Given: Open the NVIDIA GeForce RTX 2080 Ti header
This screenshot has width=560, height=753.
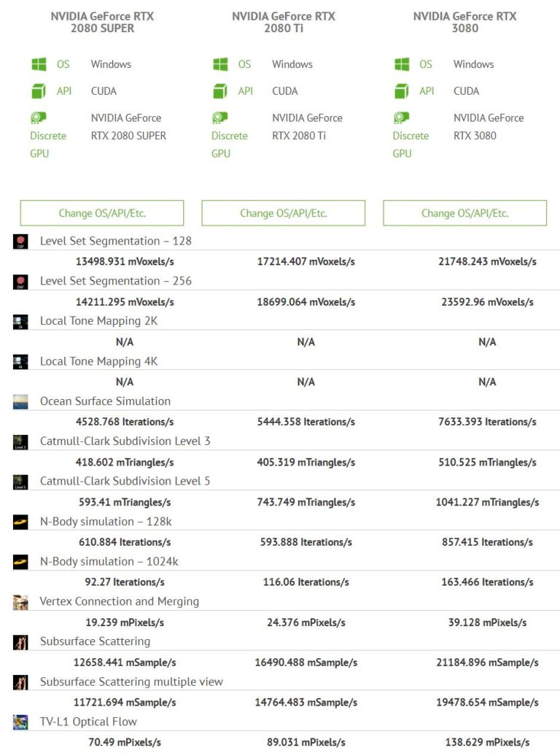Looking at the screenshot, I should (x=283, y=22).
